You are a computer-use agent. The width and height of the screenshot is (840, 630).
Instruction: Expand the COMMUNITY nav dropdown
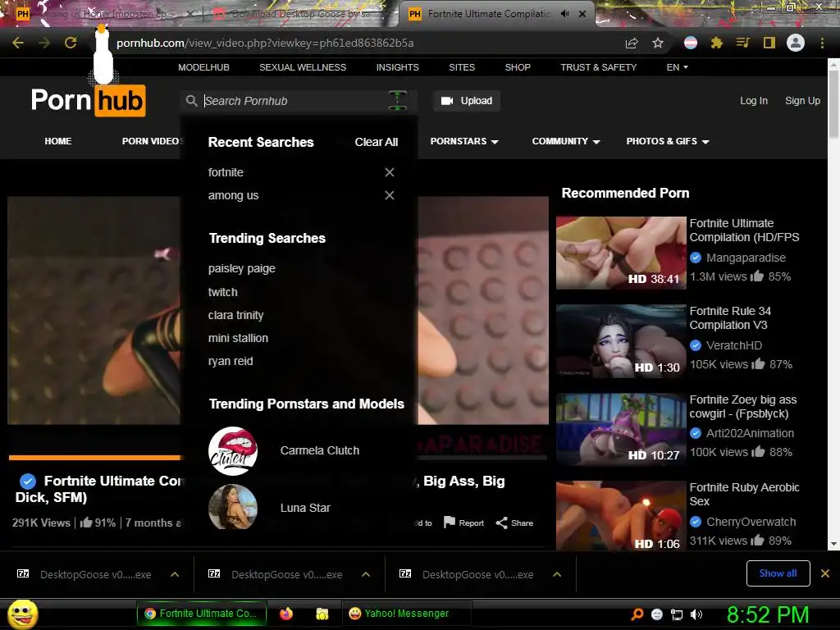click(x=566, y=141)
